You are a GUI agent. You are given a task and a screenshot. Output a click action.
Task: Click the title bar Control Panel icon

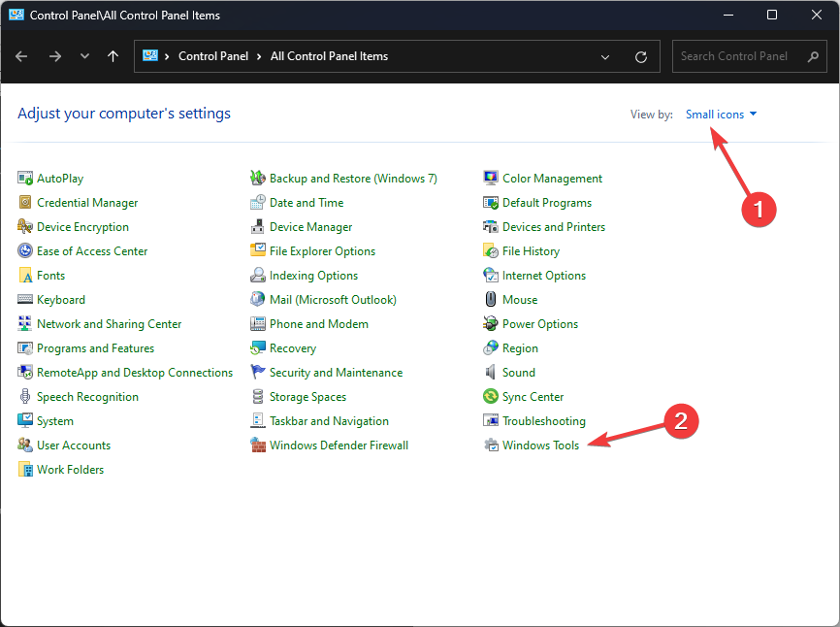(16, 15)
